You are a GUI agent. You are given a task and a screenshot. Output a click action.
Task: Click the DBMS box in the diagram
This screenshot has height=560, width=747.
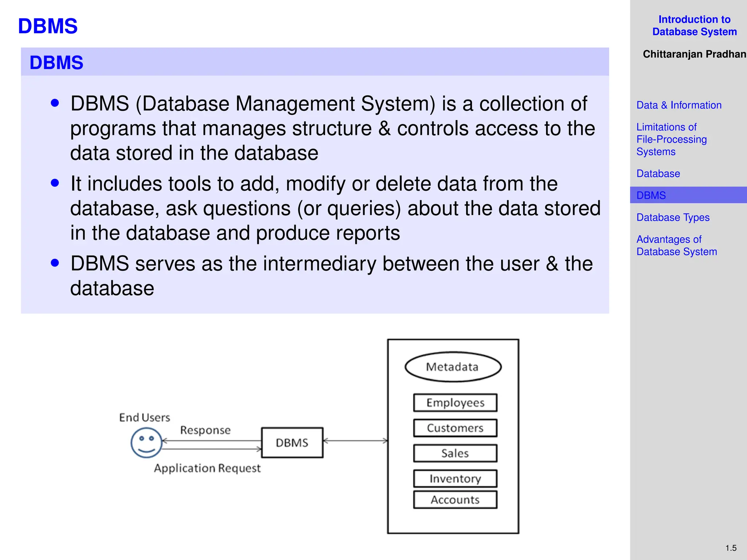click(292, 443)
